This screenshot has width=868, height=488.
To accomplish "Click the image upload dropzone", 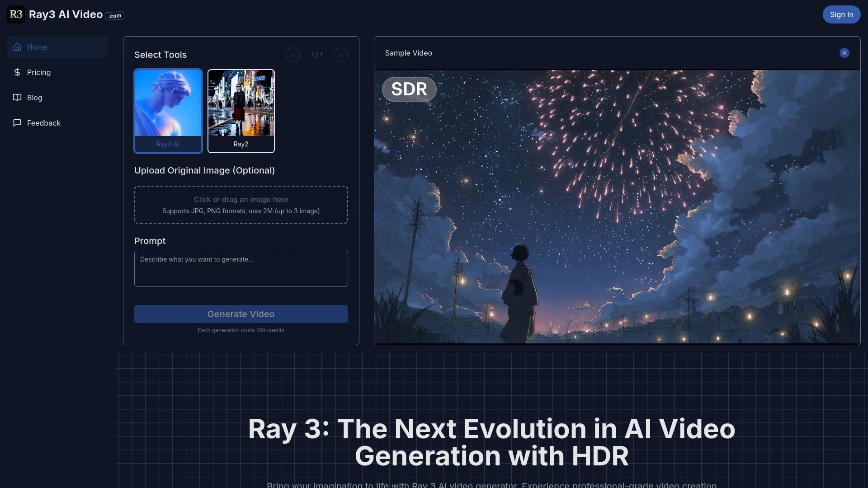I will click(241, 204).
